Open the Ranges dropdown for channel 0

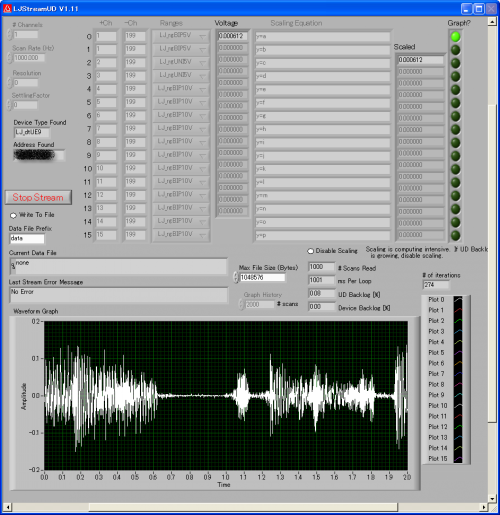pos(181,36)
